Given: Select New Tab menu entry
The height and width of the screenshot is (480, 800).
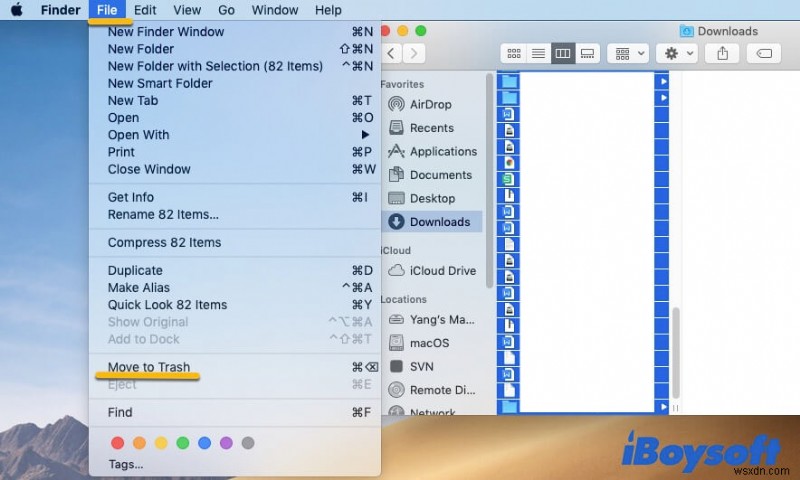Looking at the screenshot, I should (x=235, y=100).
